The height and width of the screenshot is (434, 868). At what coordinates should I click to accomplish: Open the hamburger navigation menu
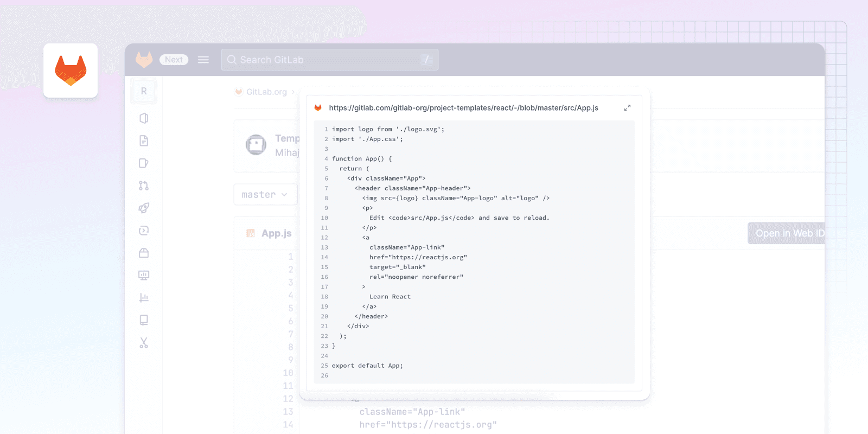(203, 60)
